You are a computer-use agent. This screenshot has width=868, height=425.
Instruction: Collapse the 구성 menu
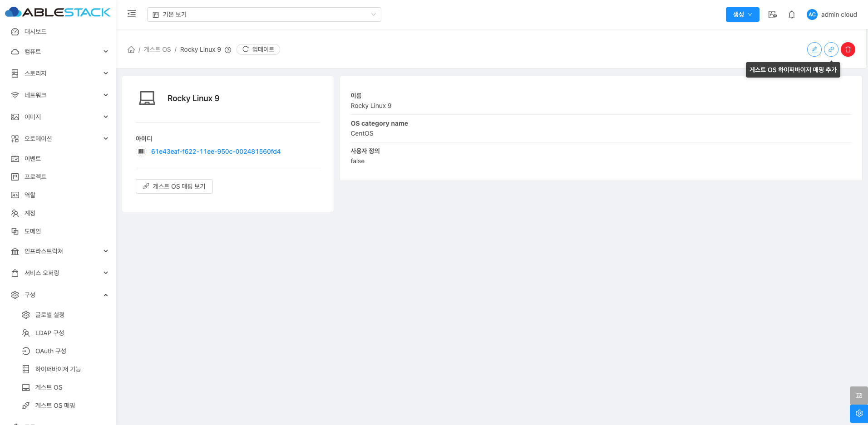pos(58,295)
